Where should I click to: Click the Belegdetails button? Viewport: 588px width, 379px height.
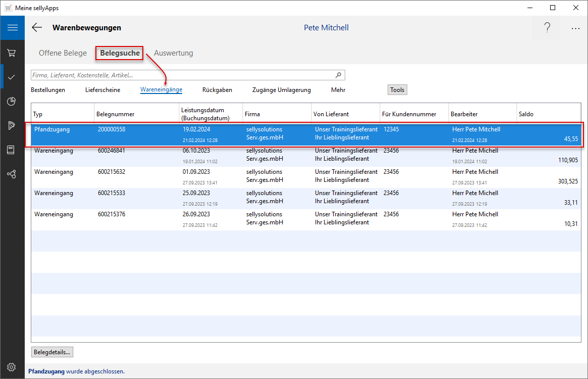(52, 352)
